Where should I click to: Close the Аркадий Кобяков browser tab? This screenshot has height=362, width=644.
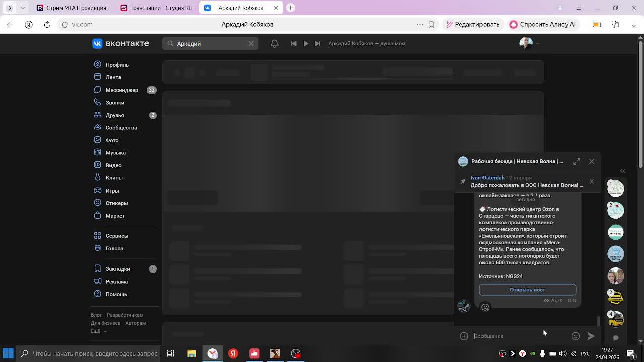click(x=276, y=8)
